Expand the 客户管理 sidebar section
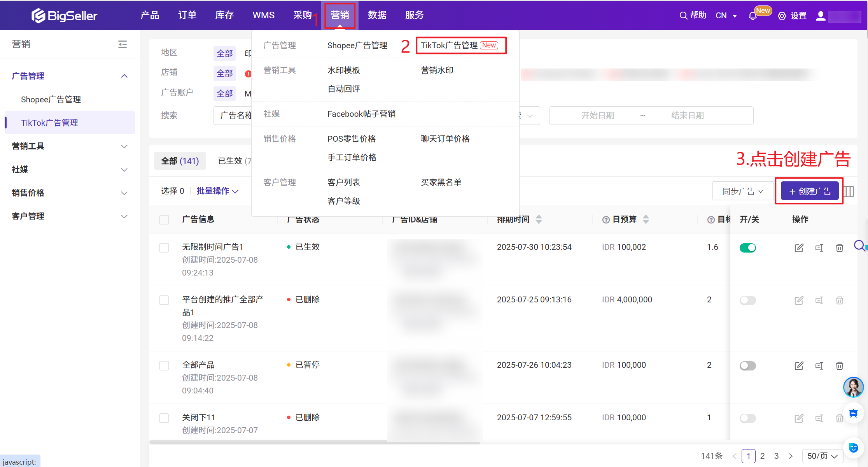 tap(70, 216)
